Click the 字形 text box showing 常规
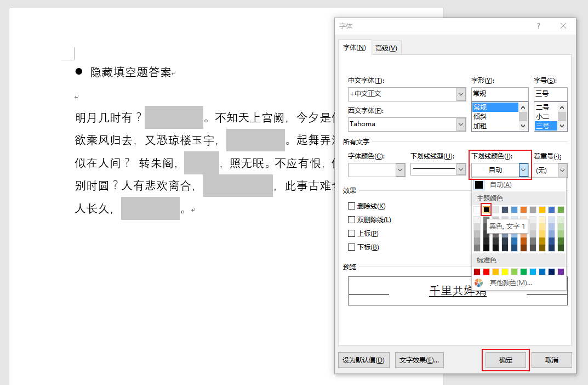 click(500, 94)
